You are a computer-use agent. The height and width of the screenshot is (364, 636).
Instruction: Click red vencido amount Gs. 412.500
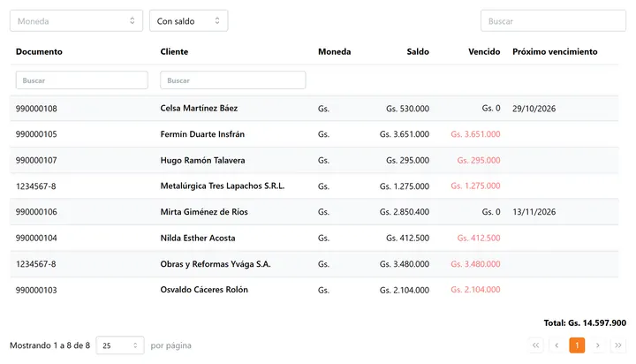pyautogui.click(x=479, y=238)
